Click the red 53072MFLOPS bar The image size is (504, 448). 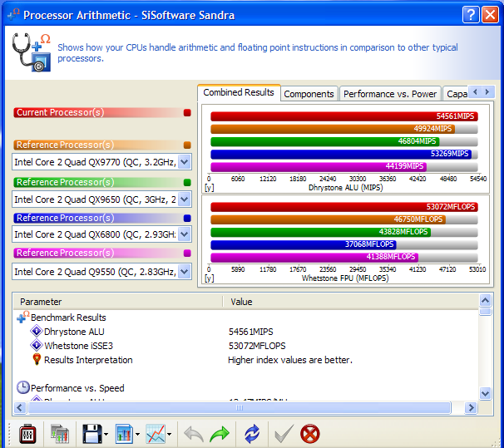344,206
